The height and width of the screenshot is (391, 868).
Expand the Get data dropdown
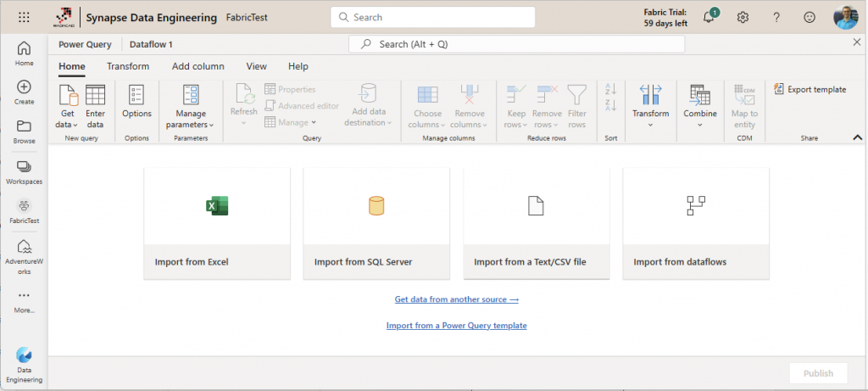[x=66, y=125]
